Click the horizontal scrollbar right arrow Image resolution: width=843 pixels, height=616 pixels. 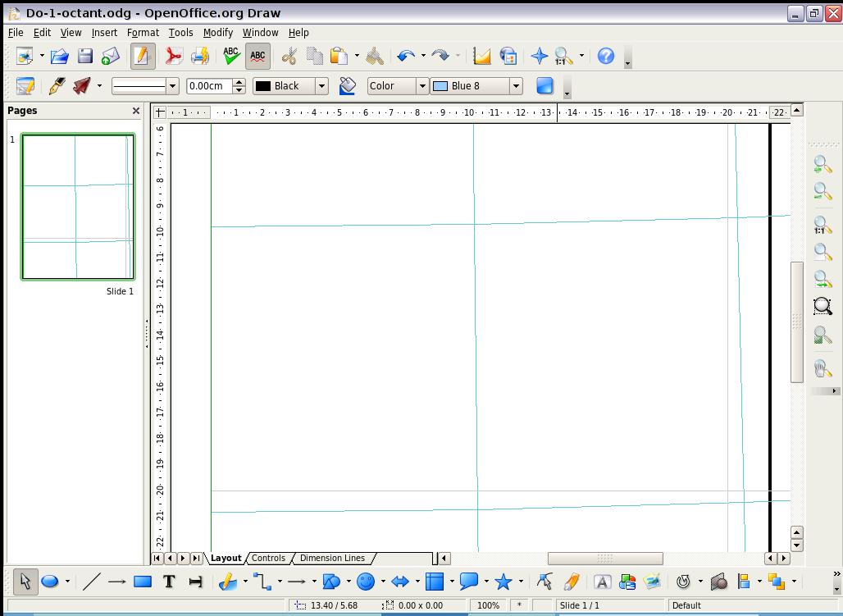784,559
